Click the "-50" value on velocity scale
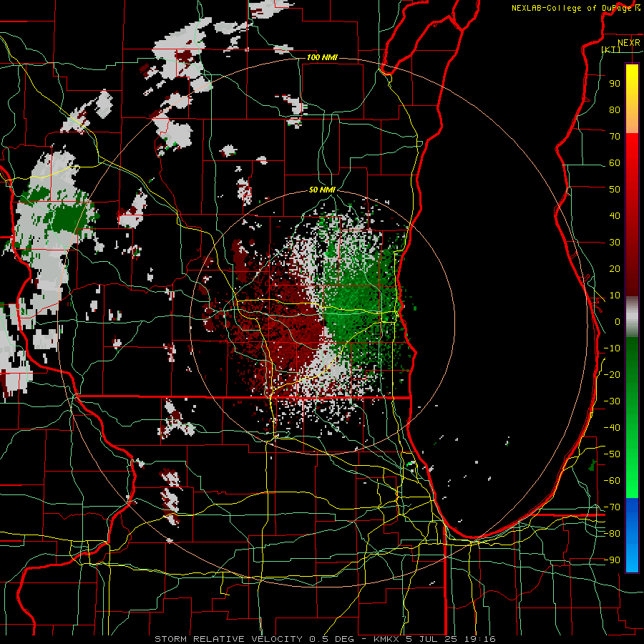 [x=612, y=454]
